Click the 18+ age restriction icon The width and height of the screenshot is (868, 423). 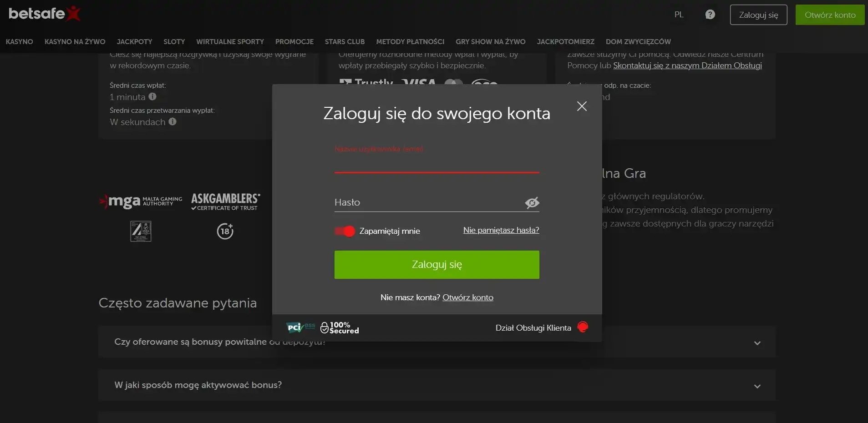click(225, 231)
